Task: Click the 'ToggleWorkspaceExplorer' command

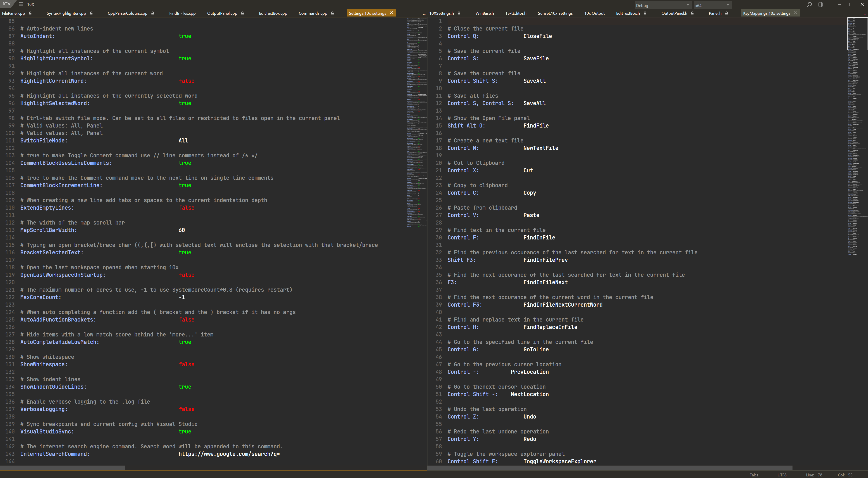Action: coord(559,461)
